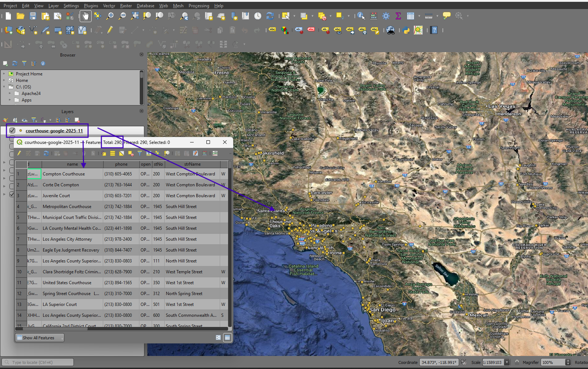Open the Python console icon
This screenshot has height=369, width=588.
tap(406, 30)
